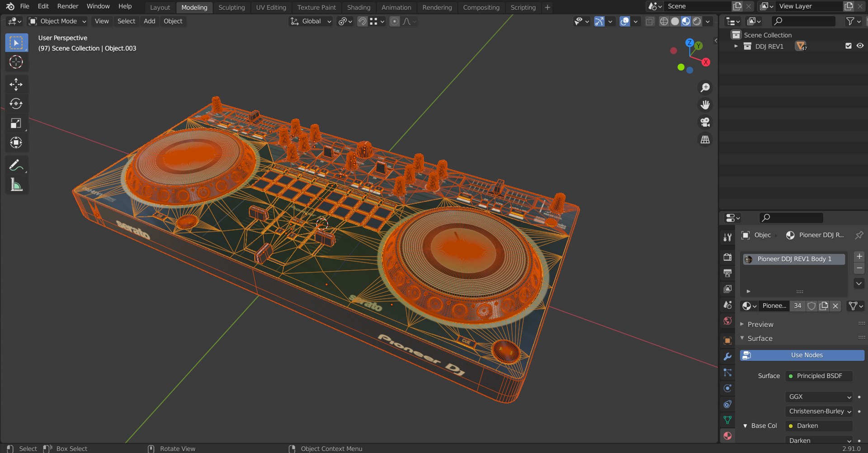Activate the Transform tool

[16, 143]
